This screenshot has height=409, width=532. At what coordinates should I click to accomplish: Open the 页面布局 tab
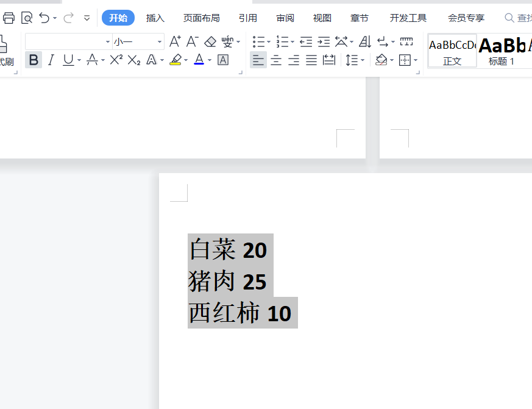click(202, 18)
